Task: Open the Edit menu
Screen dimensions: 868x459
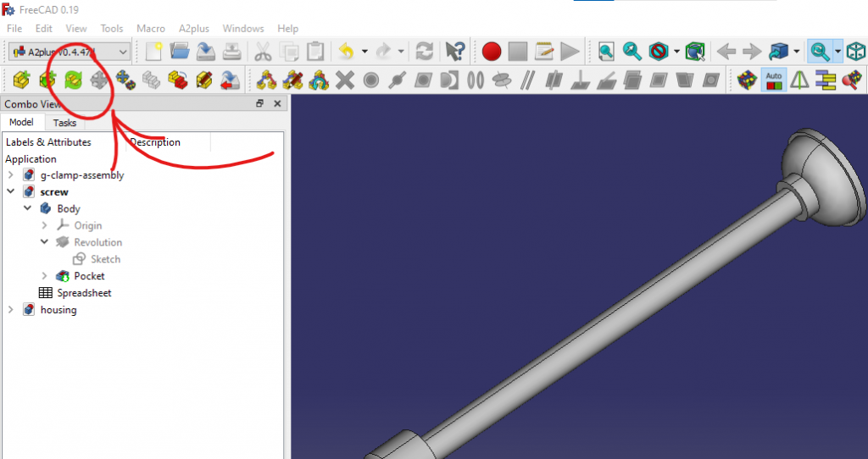Action: (44, 28)
